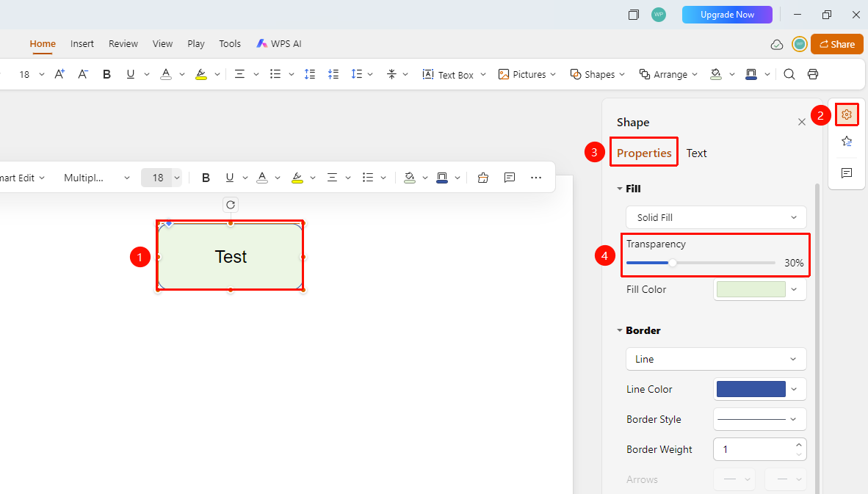Open more options ellipsis in floating toolbar

tap(536, 178)
